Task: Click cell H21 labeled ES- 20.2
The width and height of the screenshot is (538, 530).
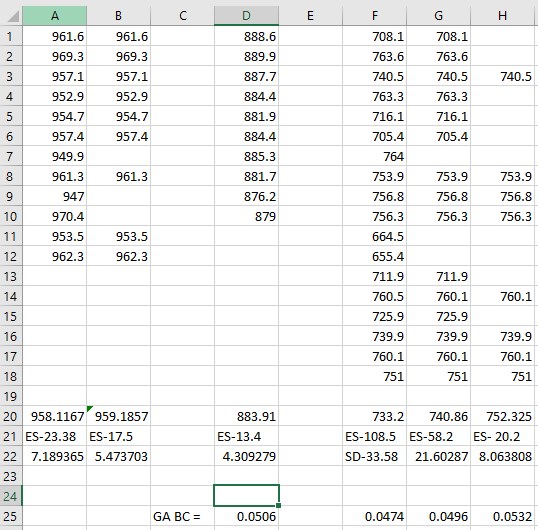Action: (x=502, y=436)
